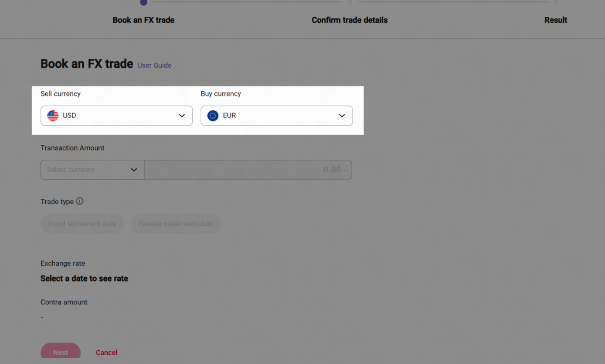The height and width of the screenshot is (364, 605).
Task: Click the Next button
Action: coord(61,351)
